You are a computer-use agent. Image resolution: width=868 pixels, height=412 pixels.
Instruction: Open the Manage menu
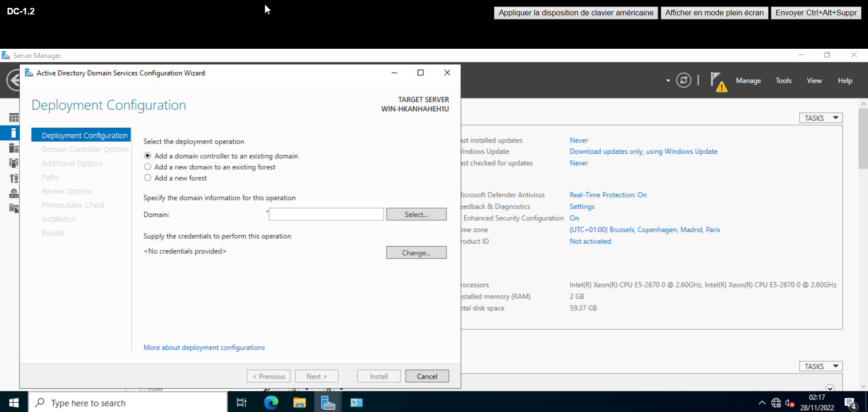click(748, 80)
